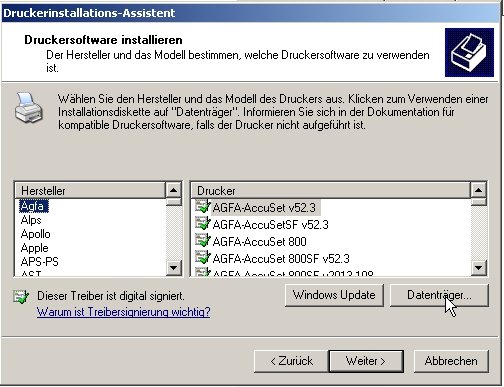Open Windows Update for drivers
Image resolution: width=504 pixels, height=387 pixels.
tap(334, 295)
